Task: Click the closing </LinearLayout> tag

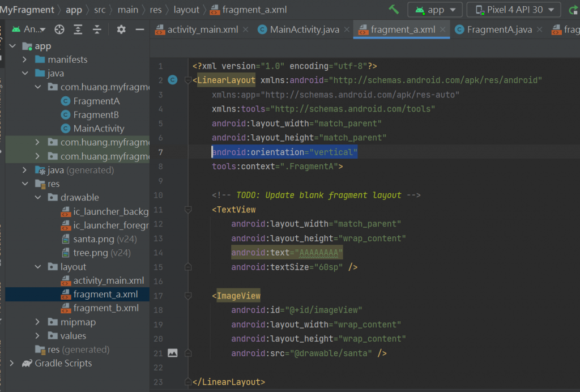Action: pyautogui.click(x=229, y=382)
